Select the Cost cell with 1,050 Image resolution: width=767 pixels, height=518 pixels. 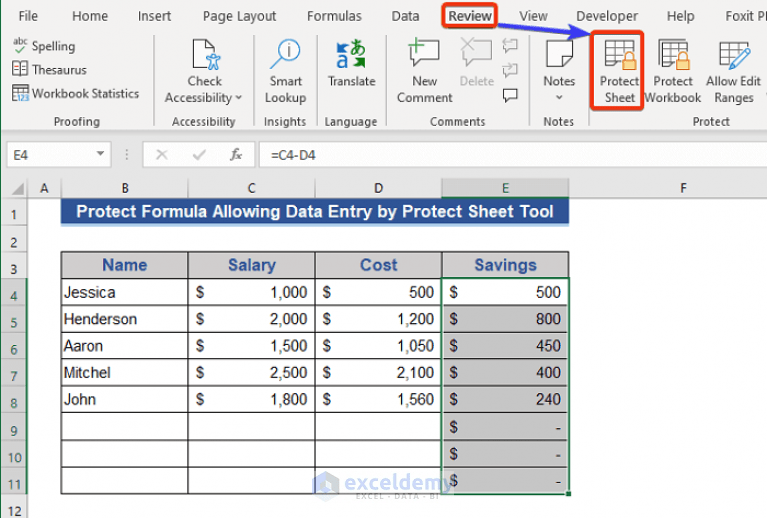pos(378,346)
